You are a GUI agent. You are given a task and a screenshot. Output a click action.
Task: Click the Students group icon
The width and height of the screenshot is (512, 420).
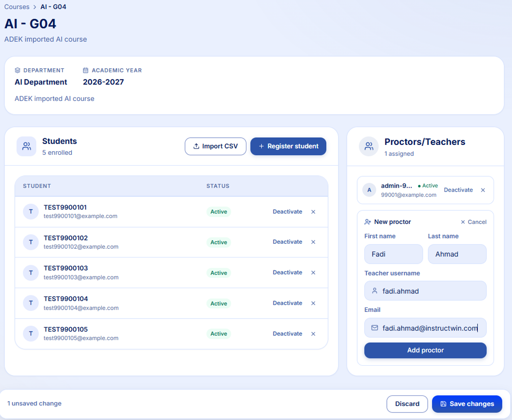(26, 146)
